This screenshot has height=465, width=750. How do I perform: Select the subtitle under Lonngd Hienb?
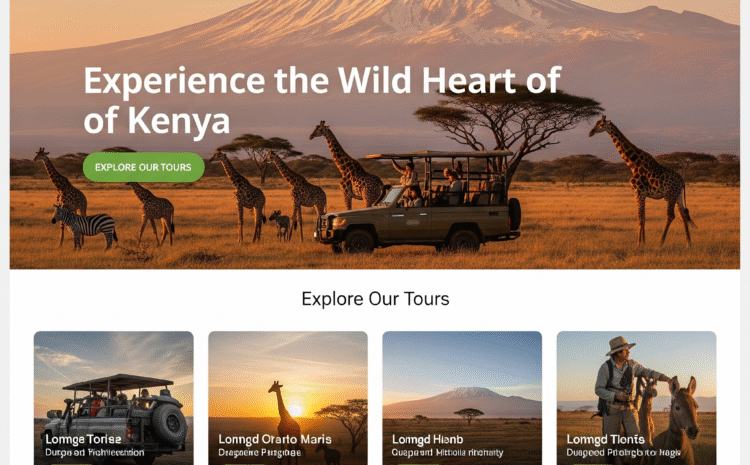(447, 453)
